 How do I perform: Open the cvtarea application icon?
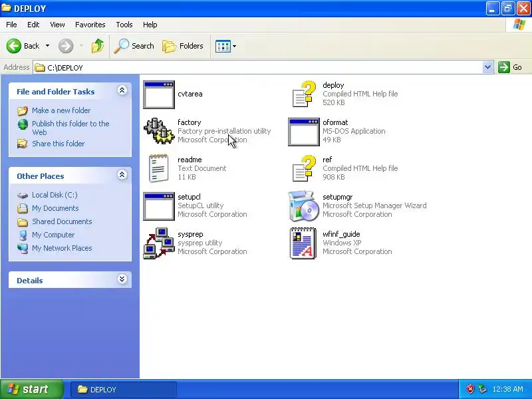pyautogui.click(x=159, y=94)
